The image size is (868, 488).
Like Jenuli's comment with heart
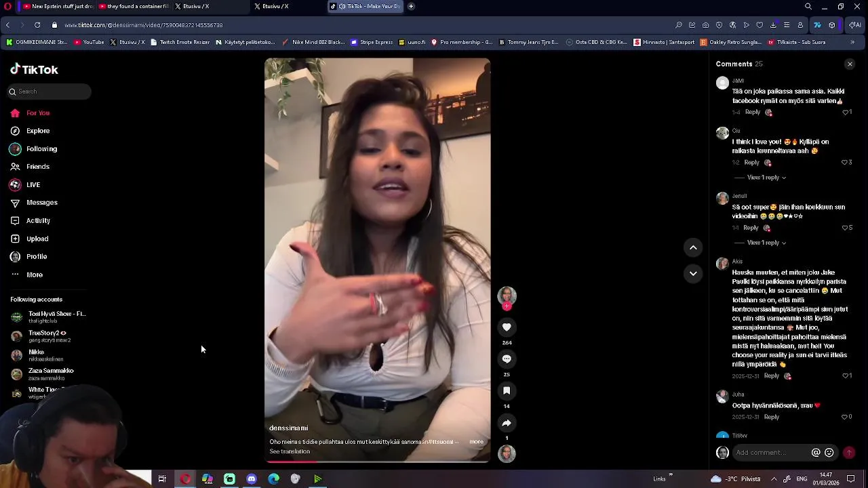[845, 228]
